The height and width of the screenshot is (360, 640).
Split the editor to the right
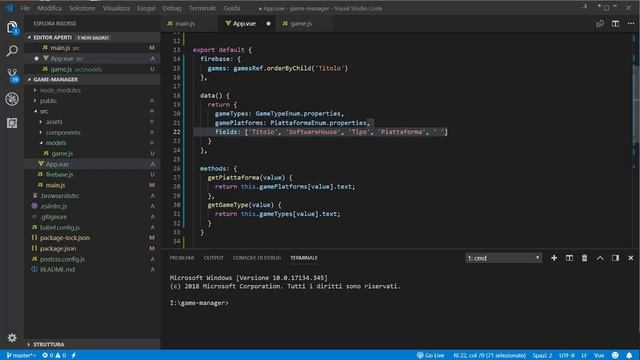(615, 24)
